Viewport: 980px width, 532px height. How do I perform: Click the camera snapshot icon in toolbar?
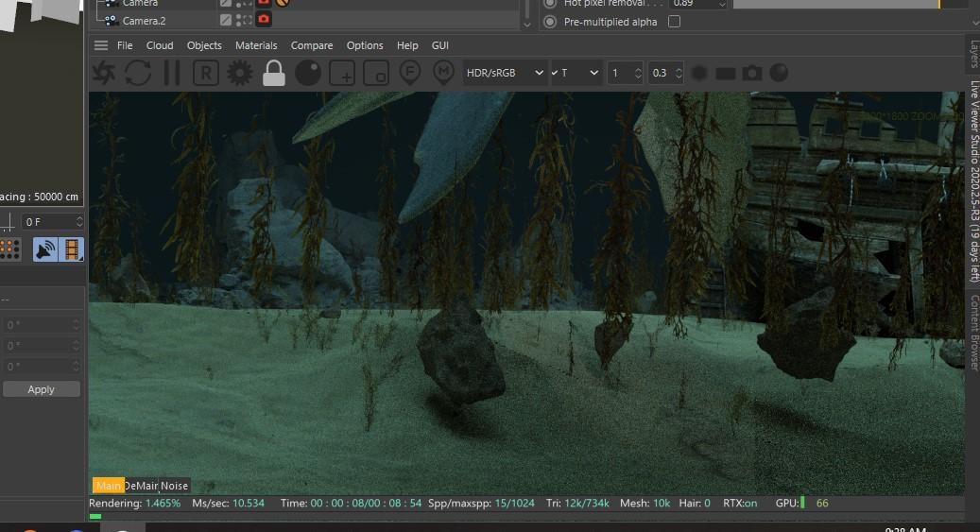[752, 73]
